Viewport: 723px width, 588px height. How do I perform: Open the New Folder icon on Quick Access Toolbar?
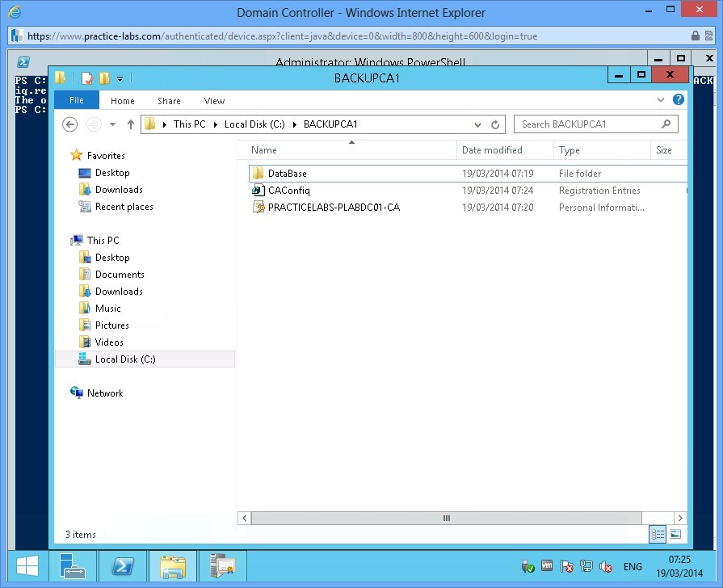coord(103,78)
